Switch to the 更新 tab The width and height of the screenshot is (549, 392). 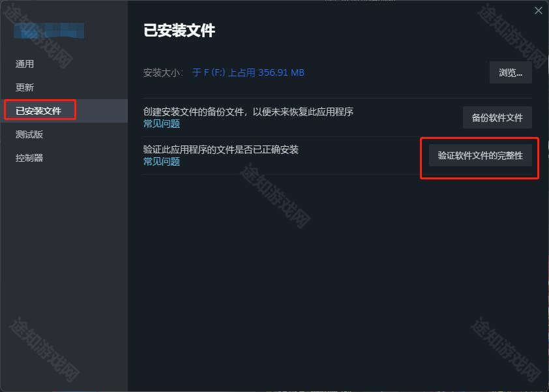pos(25,87)
